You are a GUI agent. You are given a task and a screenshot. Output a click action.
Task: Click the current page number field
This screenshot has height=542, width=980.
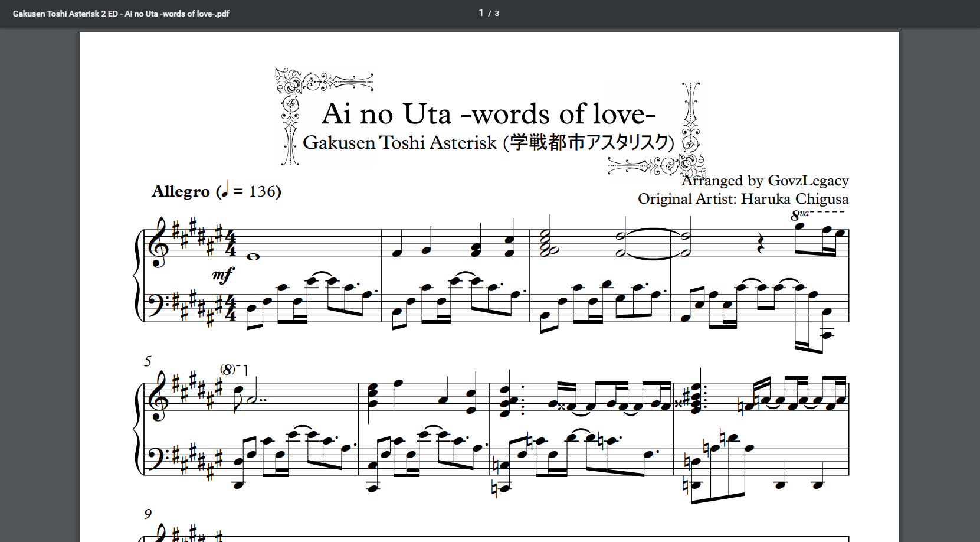click(481, 13)
